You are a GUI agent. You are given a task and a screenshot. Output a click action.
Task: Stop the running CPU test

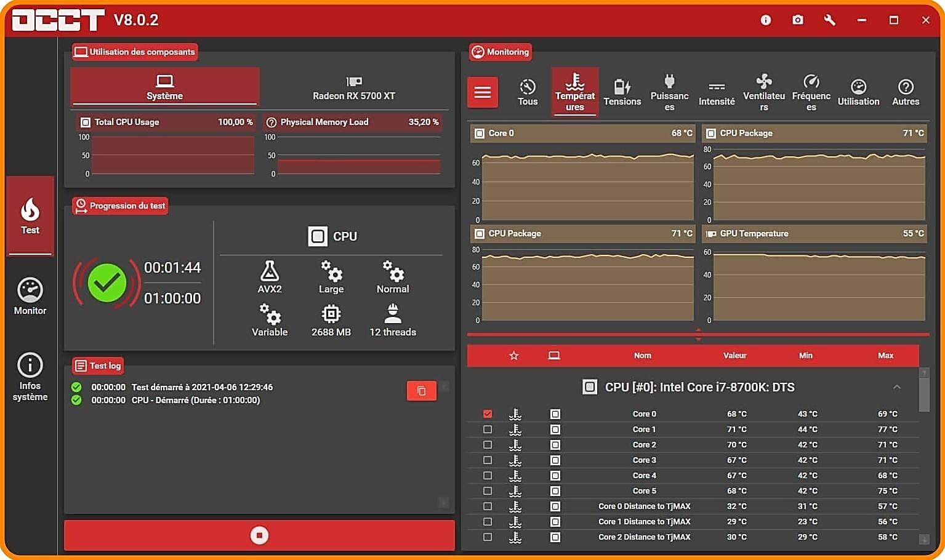click(259, 535)
